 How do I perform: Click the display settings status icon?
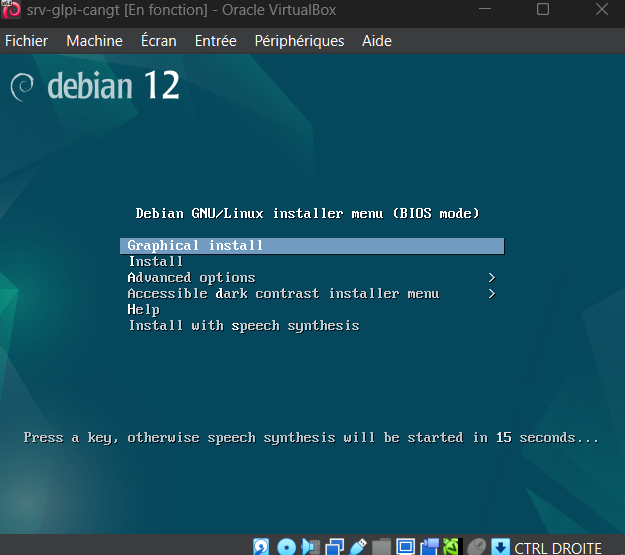(405, 547)
